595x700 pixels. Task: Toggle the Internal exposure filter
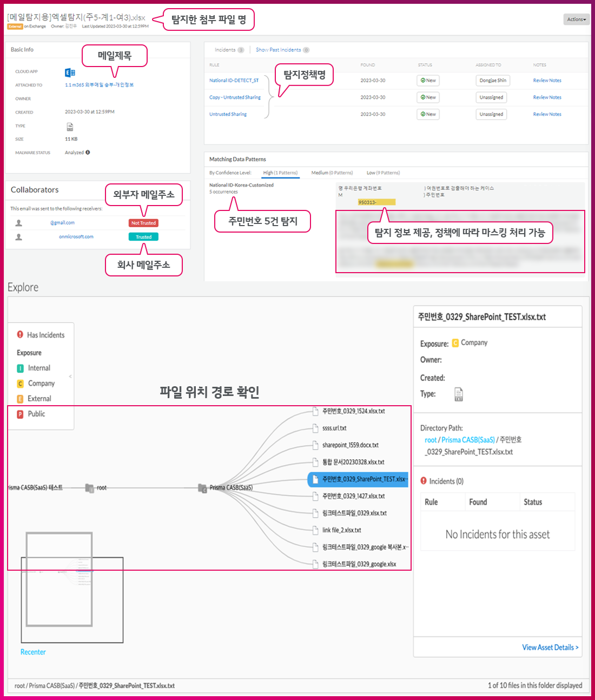[21, 368]
